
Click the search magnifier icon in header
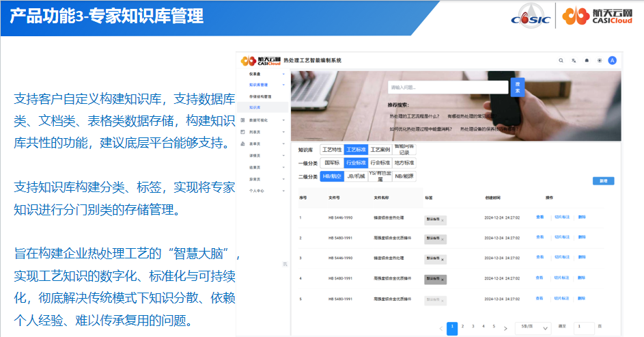tap(561, 60)
